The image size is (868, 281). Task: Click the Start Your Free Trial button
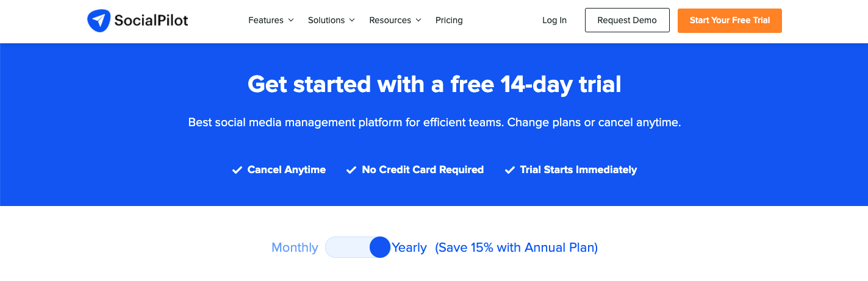tap(730, 20)
